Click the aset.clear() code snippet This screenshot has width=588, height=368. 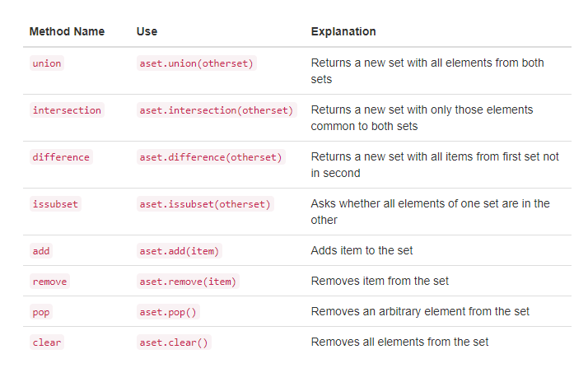pos(175,342)
